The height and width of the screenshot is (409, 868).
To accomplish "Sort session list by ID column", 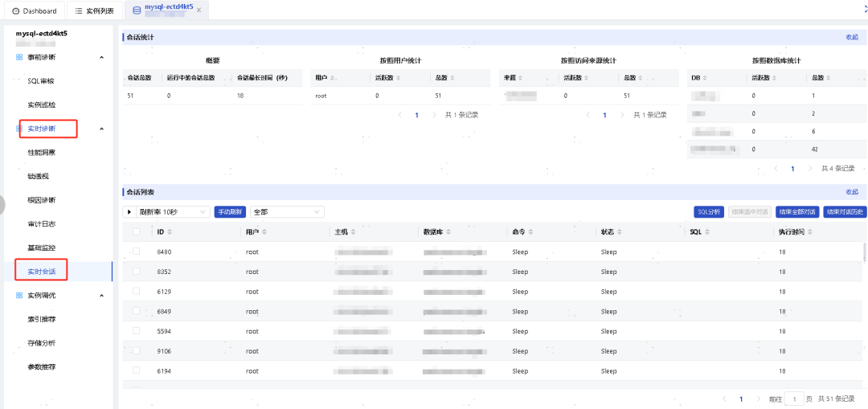I will (x=170, y=232).
